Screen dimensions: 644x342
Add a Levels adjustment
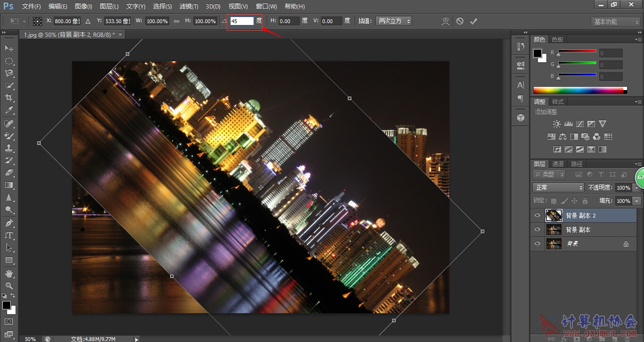(x=568, y=124)
